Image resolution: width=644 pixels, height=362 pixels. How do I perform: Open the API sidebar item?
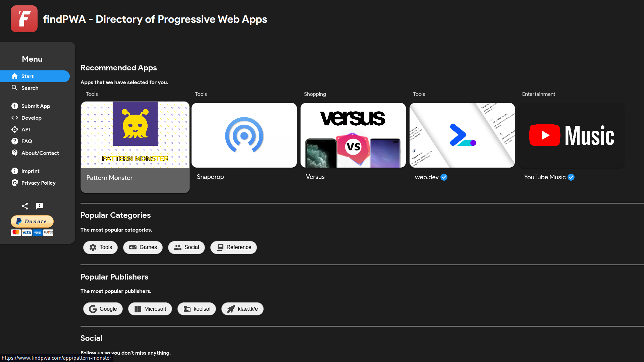pyautogui.click(x=25, y=129)
